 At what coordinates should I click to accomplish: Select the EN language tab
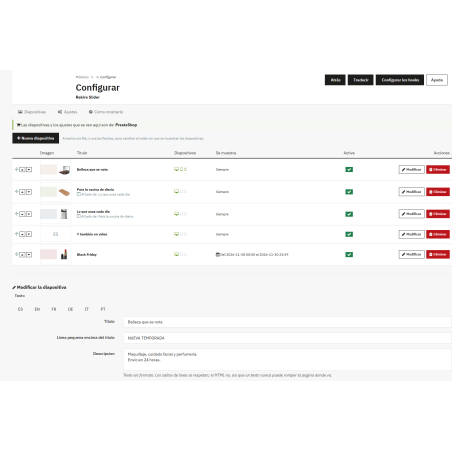click(37, 309)
